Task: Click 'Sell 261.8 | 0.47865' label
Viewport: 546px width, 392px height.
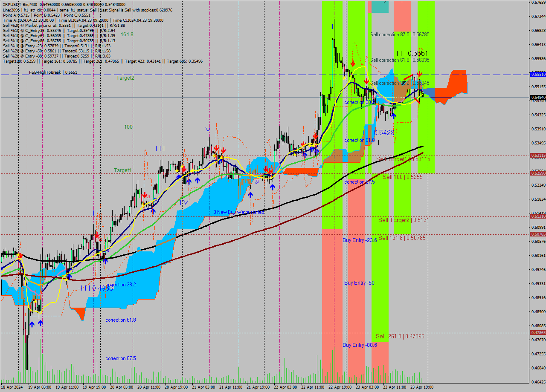Action: 400,337
